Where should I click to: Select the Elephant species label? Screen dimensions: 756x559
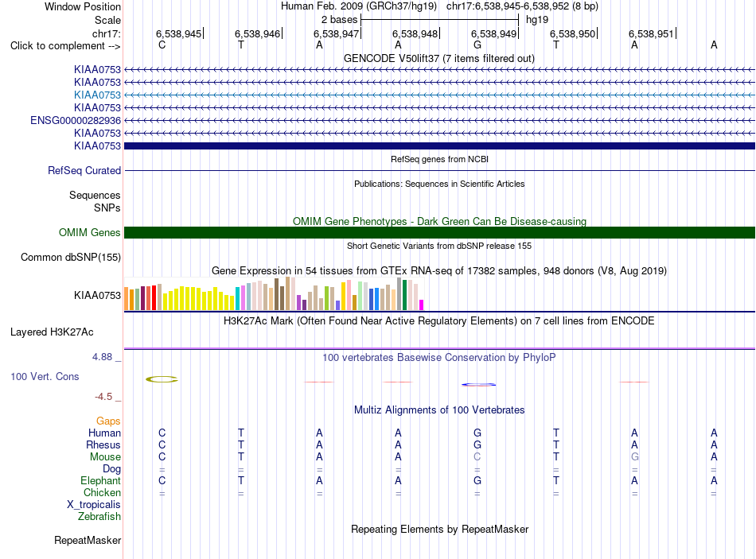pyautogui.click(x=100, y=480)
